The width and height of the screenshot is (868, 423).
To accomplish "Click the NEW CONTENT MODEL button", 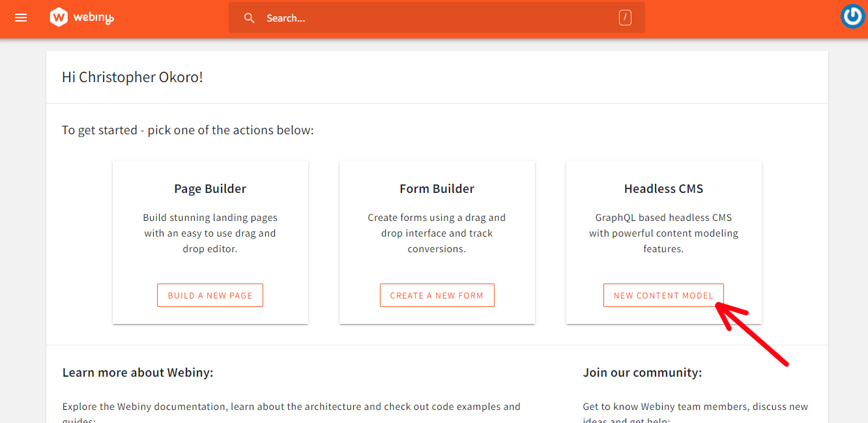I will tap(663, 295).
